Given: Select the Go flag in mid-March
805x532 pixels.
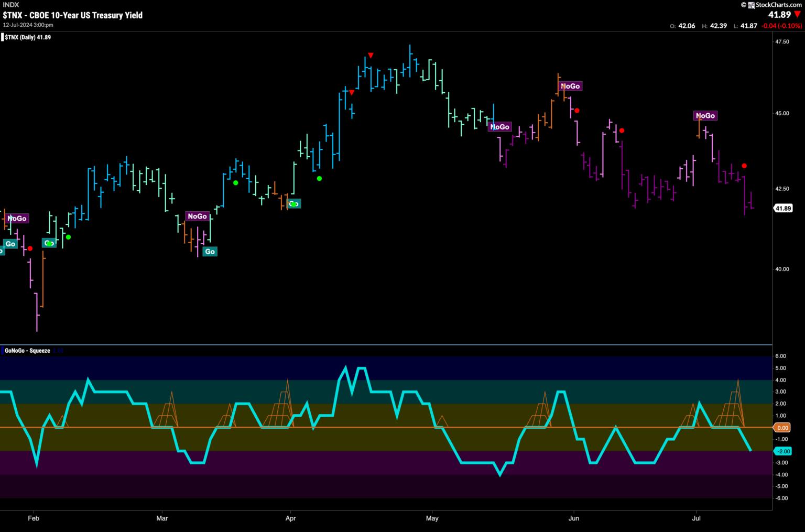Looking at the screenshot, I should coord(210,252).
